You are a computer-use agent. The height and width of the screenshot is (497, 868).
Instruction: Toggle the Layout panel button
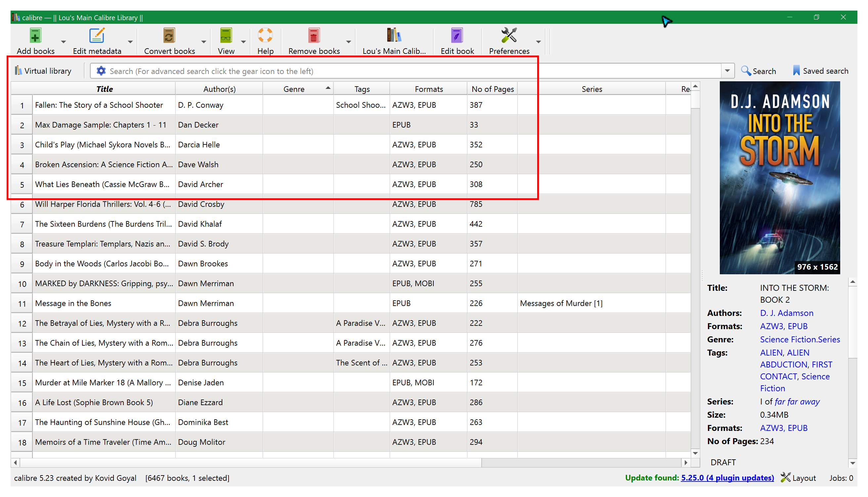(798, 478)
